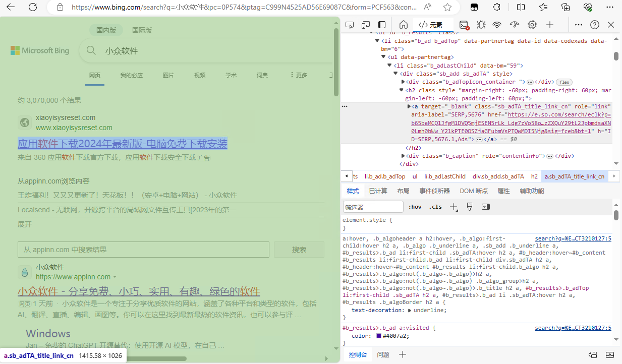Click the 搜索 button for appinn.com
The width and height of the screenshot is (622, 364).
[x=299, y=250]
